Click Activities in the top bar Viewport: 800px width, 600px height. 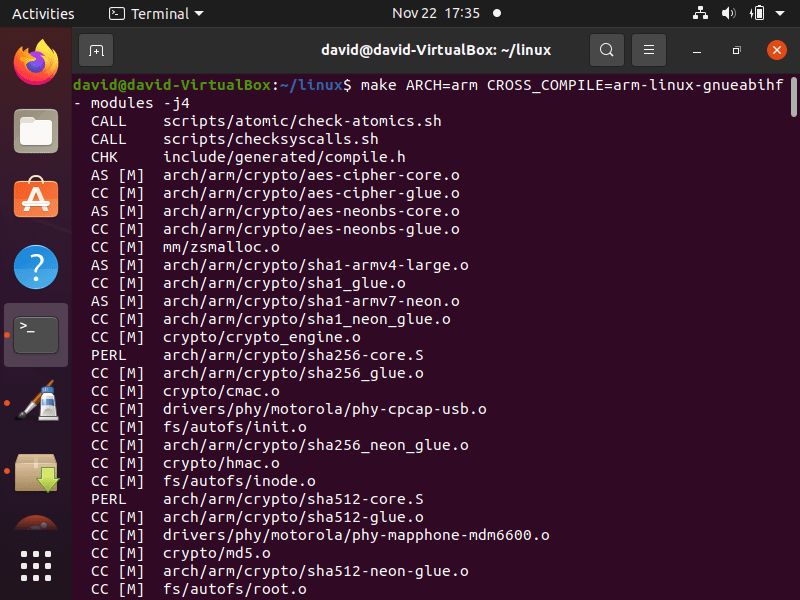coord(44,13)
